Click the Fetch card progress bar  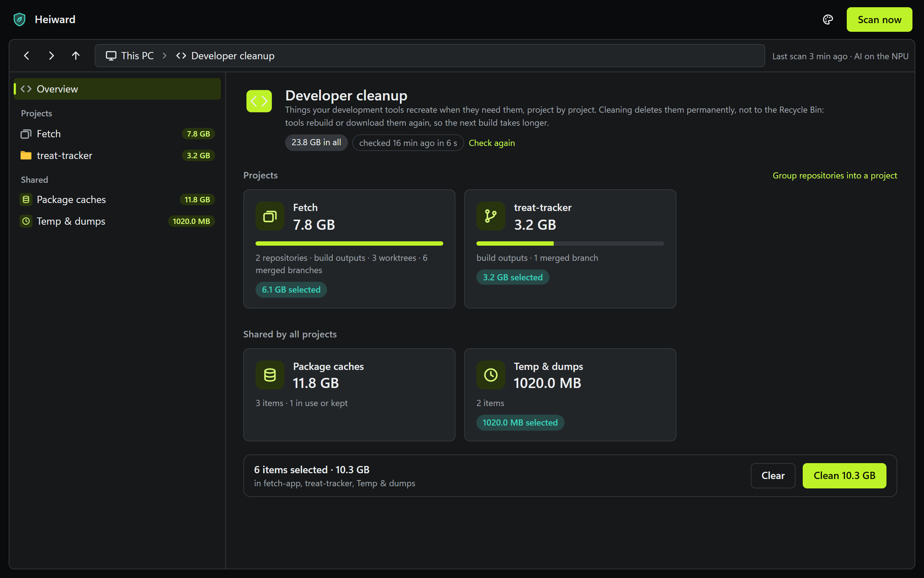coord(349,243)
